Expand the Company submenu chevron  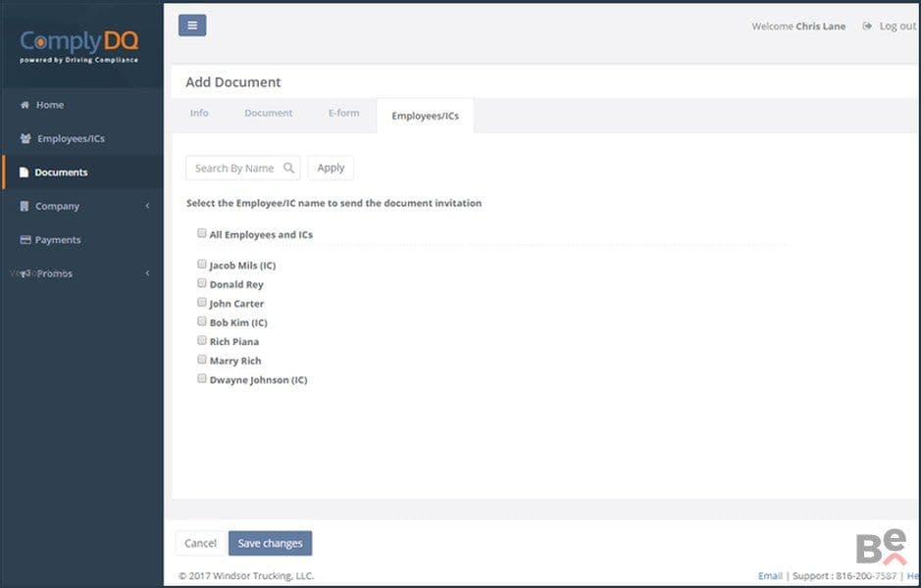[147, 206]
